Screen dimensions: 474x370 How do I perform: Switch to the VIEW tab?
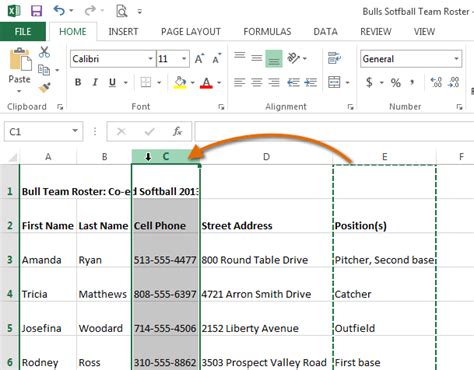(424, 32)
